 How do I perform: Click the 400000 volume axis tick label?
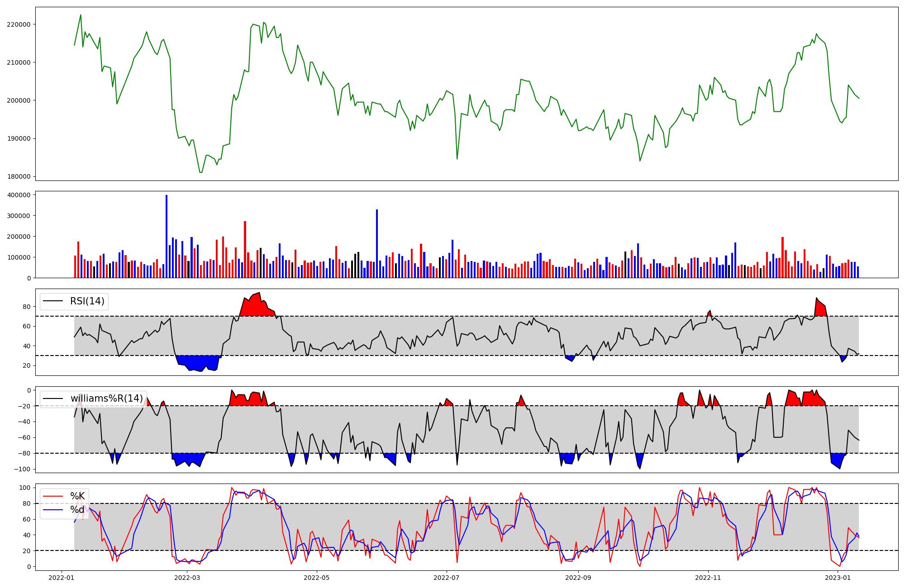pyautogui.click(x=20, y=195)
